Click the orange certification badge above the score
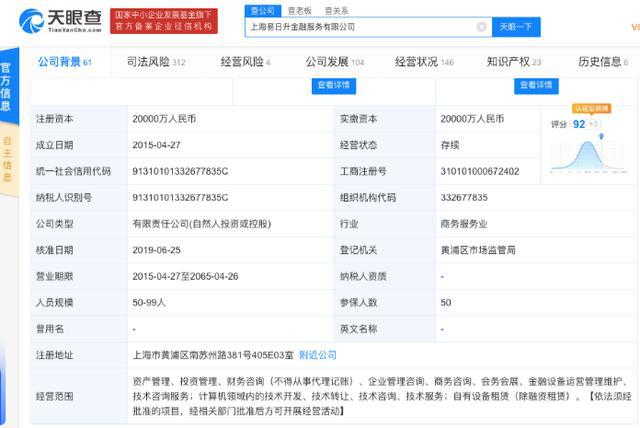The image size is (640, 428). click(591, 109)
